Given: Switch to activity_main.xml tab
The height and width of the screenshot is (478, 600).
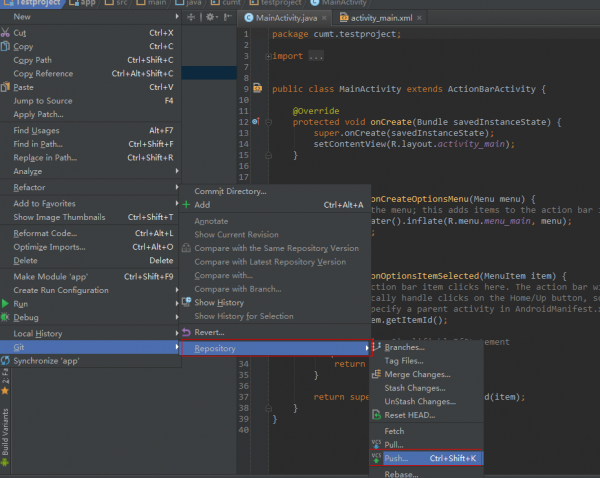Looking at the screenshot, I should [x=381, y=18].
